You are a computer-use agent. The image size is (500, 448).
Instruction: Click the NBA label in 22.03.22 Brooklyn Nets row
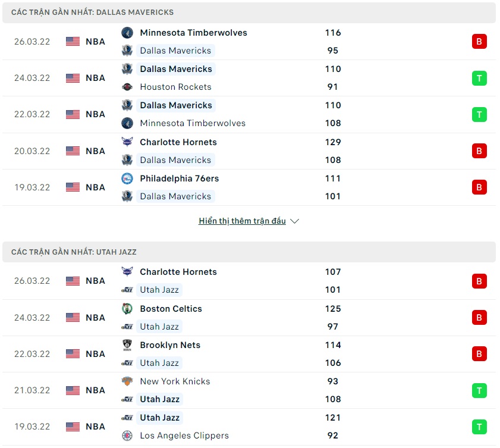coord(95,354)
